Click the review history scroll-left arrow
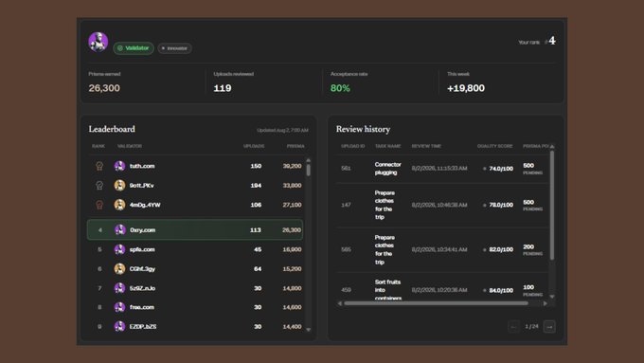This screenshot has height=363, width=644. [340, 303]
